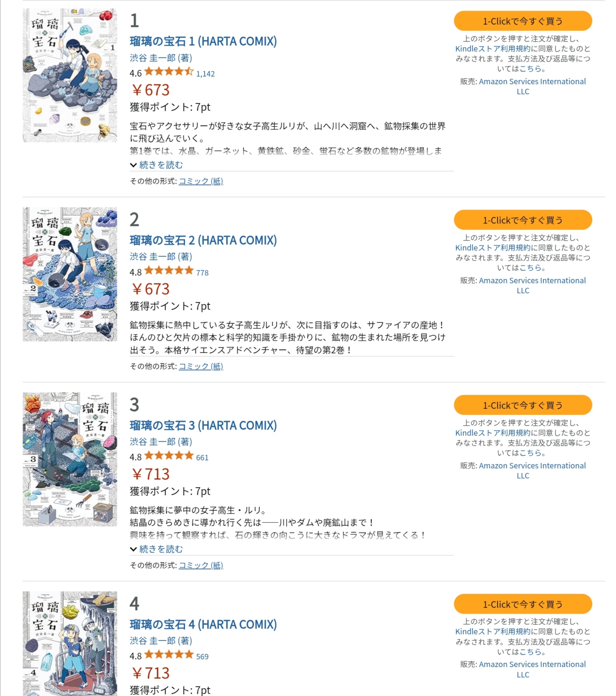
Task: Click the star rating of volume 1
Action: (x=169, y=72)
